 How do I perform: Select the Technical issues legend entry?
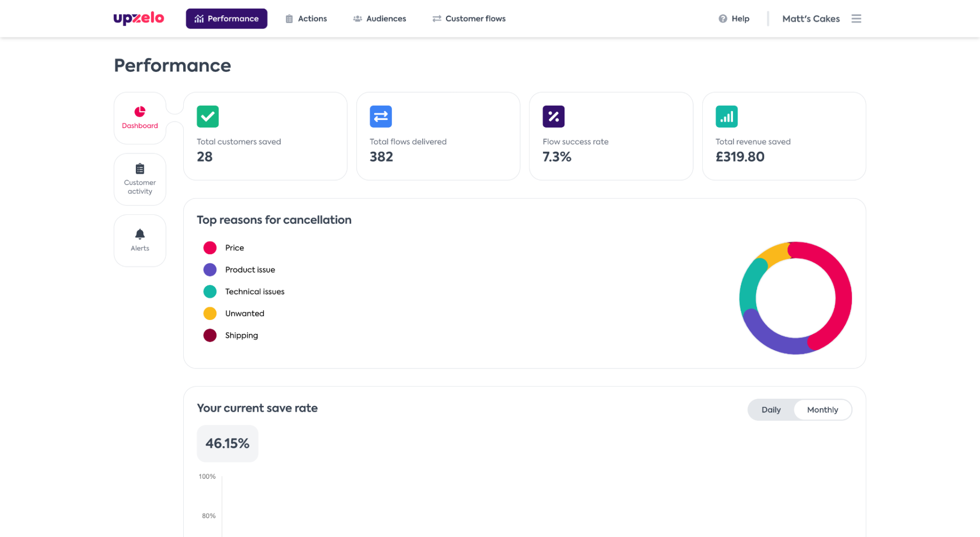(x=255, y=291)
